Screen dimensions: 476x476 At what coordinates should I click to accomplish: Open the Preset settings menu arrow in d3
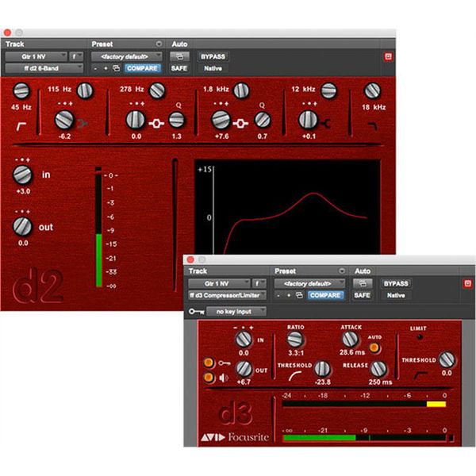pos(342,271)
